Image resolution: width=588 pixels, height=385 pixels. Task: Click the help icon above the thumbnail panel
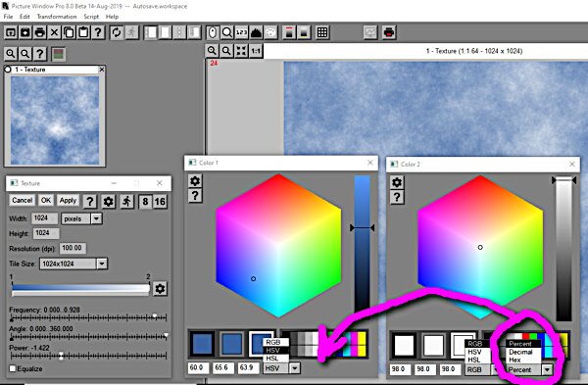pos(40,54)
